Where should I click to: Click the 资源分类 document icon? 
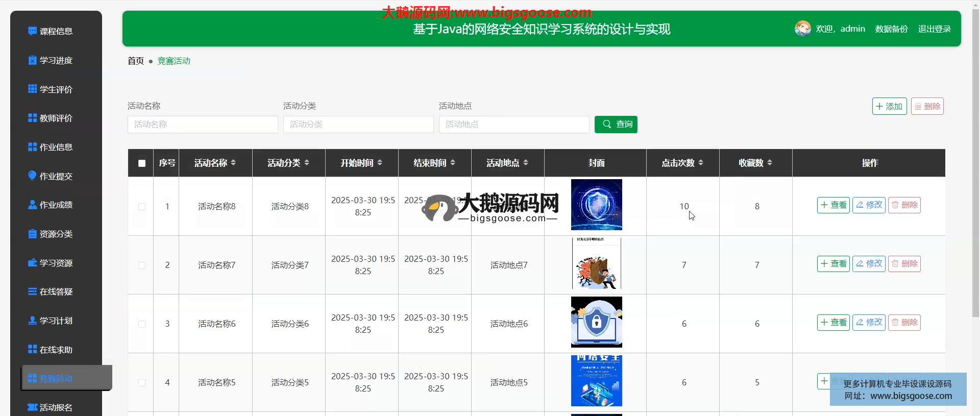(x=32, y=234)
